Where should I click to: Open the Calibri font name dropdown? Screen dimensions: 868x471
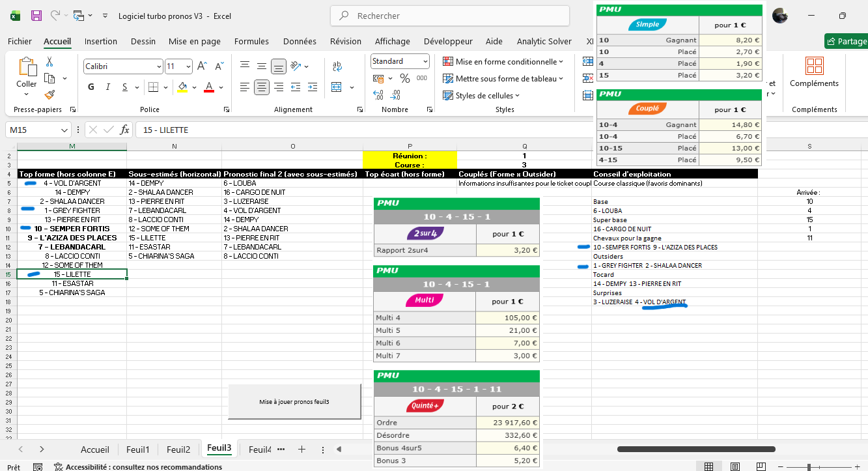click(x=159, y=66)
